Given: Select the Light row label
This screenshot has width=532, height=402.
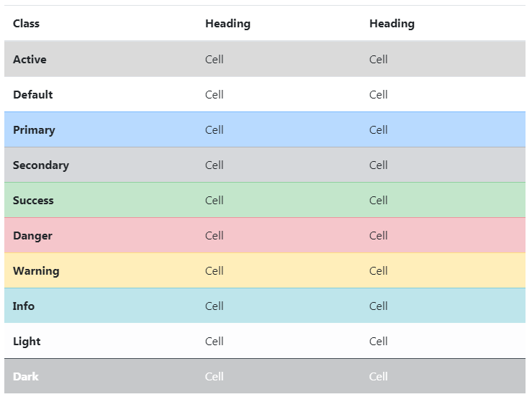Looking at the screenshot, I should 27,342.
